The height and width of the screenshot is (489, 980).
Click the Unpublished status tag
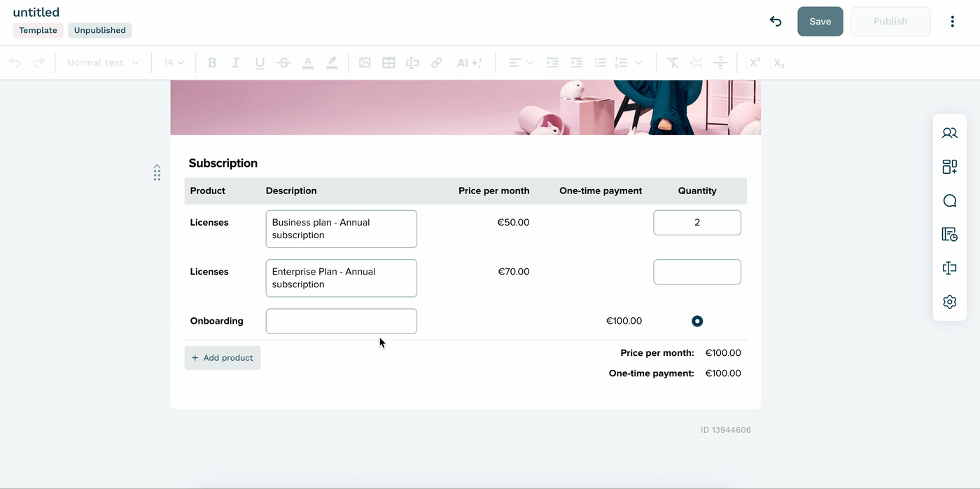pyautogui.click(x=100, y=30)
